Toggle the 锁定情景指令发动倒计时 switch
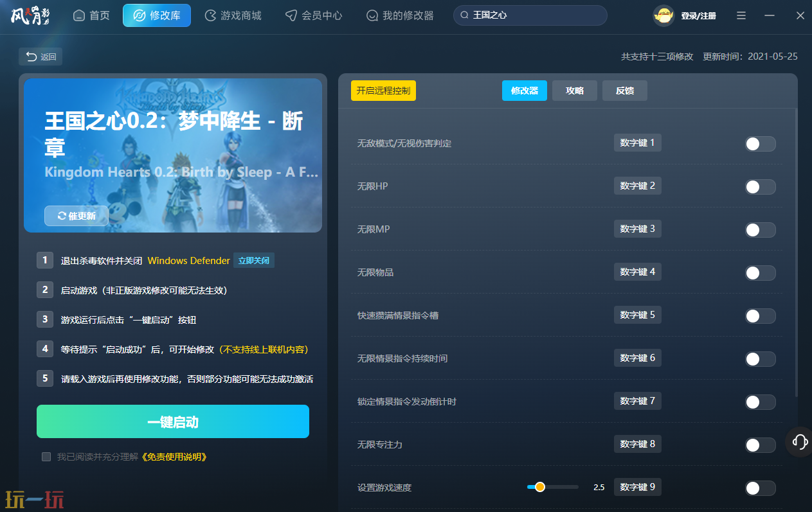The width and height of the screenshot is (812, 512). click(x=761, y=402)
